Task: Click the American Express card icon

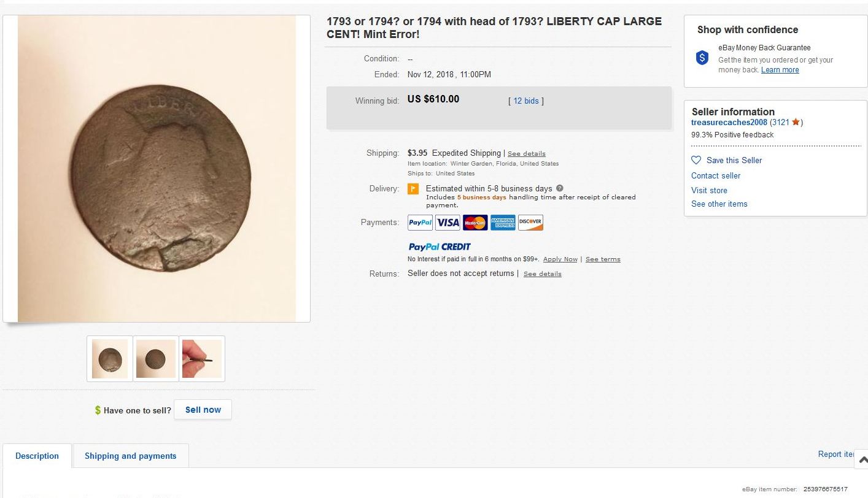Action: pyautogui.click(x=503, y=223)
